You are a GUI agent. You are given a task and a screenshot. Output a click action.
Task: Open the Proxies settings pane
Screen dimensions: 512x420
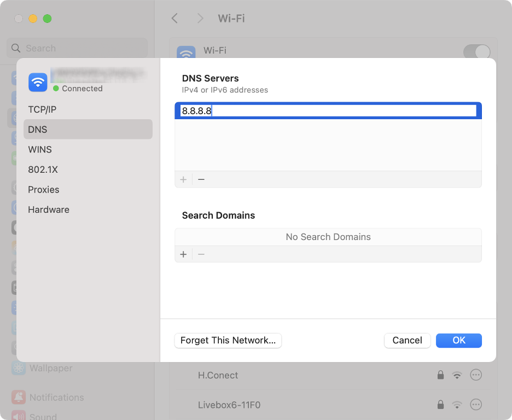coord(43,189)
